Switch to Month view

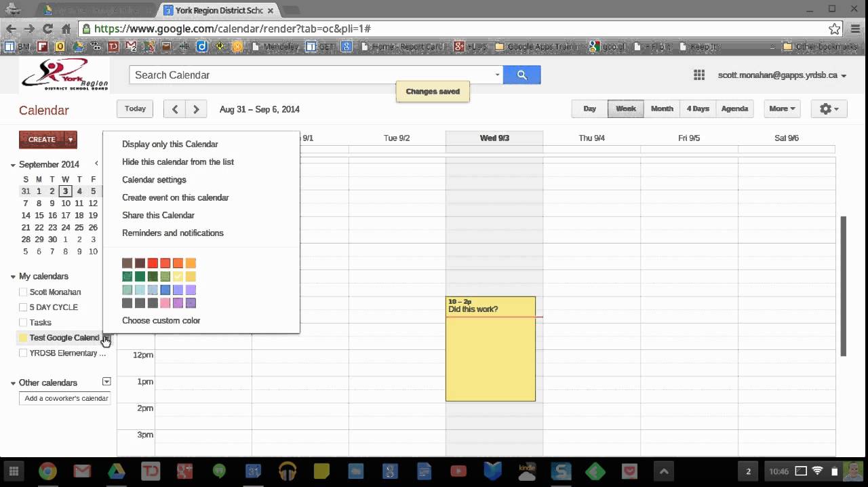(662, 109)
